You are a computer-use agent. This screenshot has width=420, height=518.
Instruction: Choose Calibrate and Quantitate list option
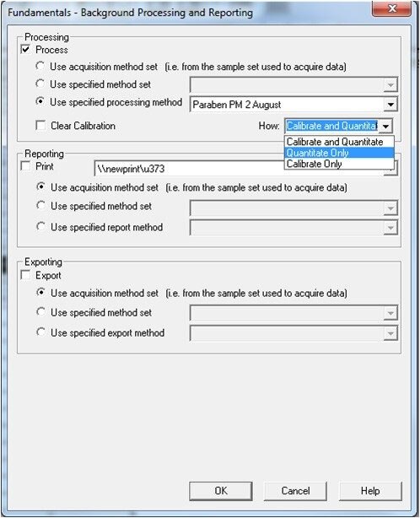click(x=339, y=142)
